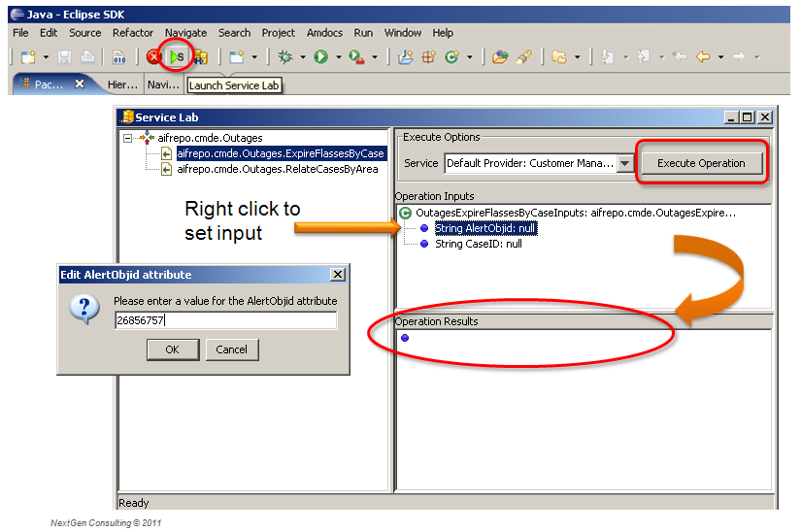The image size is (801, 532).
Task: Click the Print toolbar icon
Action: pos(87,57)
